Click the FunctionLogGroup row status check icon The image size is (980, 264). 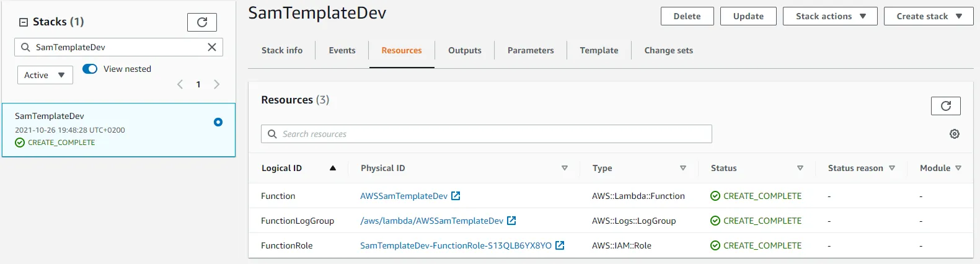pyautogui.click(x=715, y=221)
